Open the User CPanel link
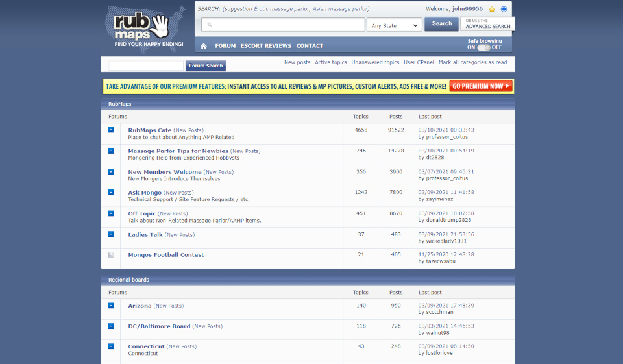The height and width of the screenshot is (364, 623). click(x=419, y=62)
